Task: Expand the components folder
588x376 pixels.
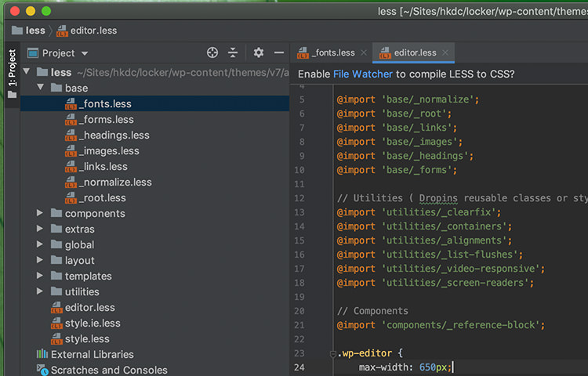Action: (40, 214)
